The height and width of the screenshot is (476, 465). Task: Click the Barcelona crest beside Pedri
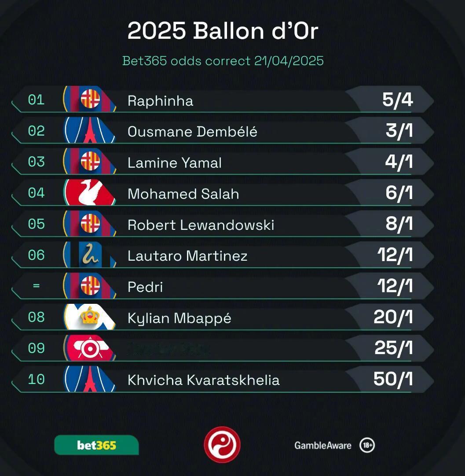(x=89, y=286)
